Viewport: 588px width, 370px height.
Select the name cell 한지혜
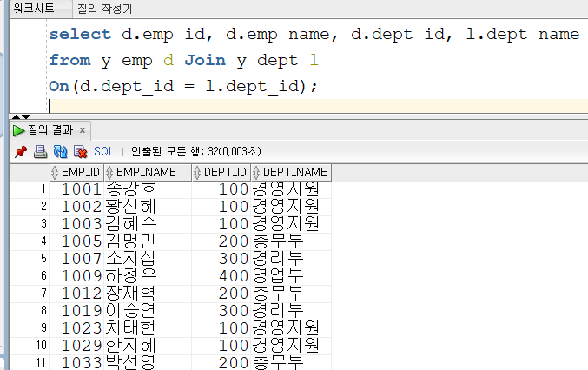click(148, 346)
